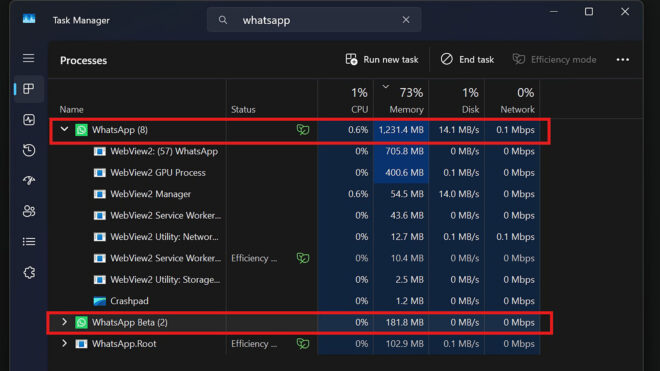Select the WhatsApp Beta green app icon

point(81,323)
